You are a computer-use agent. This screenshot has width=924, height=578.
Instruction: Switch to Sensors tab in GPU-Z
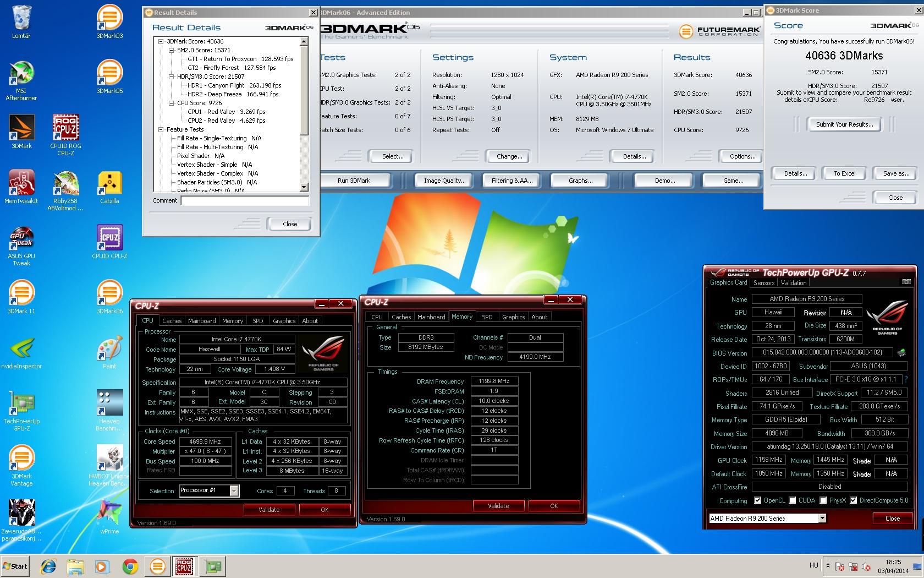click(764, 282)
